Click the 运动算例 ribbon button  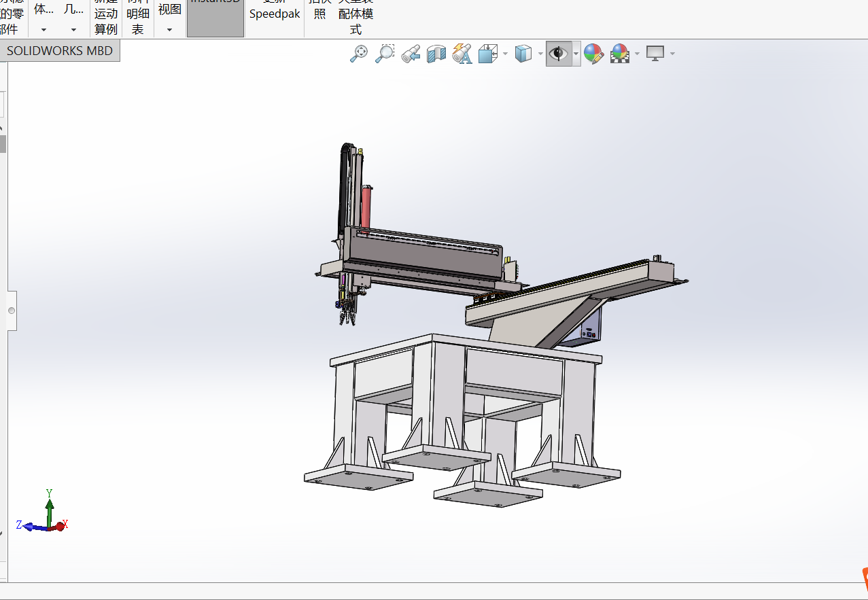pos(106,18)
